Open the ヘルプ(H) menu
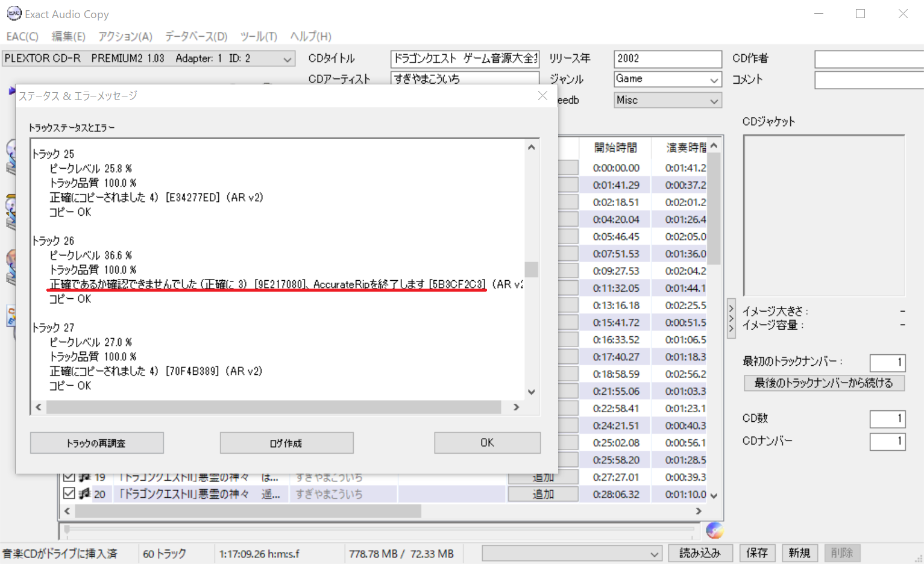The image size is (924, 564). 310,36
